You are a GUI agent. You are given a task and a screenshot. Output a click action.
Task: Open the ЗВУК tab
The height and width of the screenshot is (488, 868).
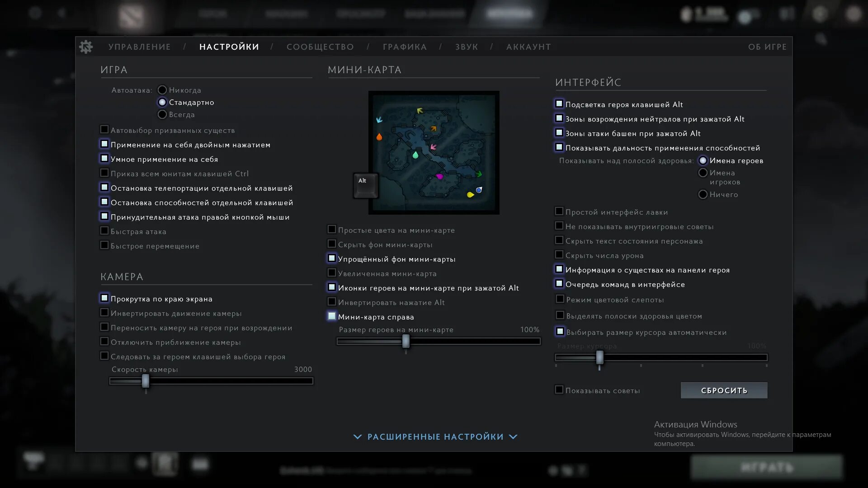click(467, 47)
